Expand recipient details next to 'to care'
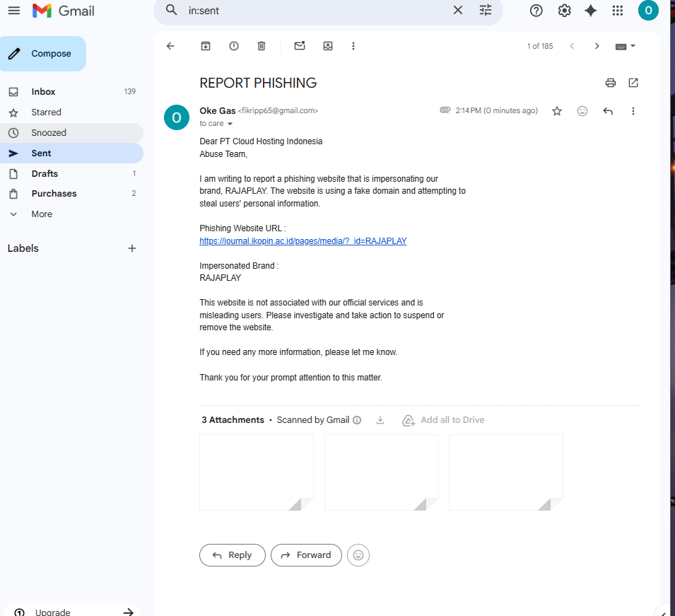675x616 pixels. tap(230, 124)
